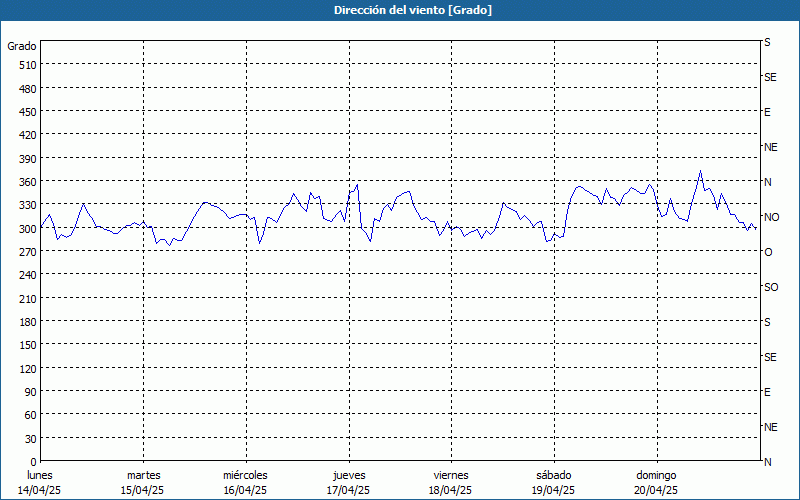
Task: Click the Grado unit label on the axis
Action: click(22, 46)
